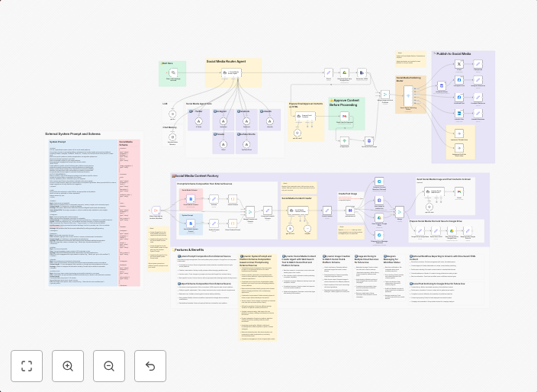
Task: Select the Telegram Error Message node
Action: [379, 235]
